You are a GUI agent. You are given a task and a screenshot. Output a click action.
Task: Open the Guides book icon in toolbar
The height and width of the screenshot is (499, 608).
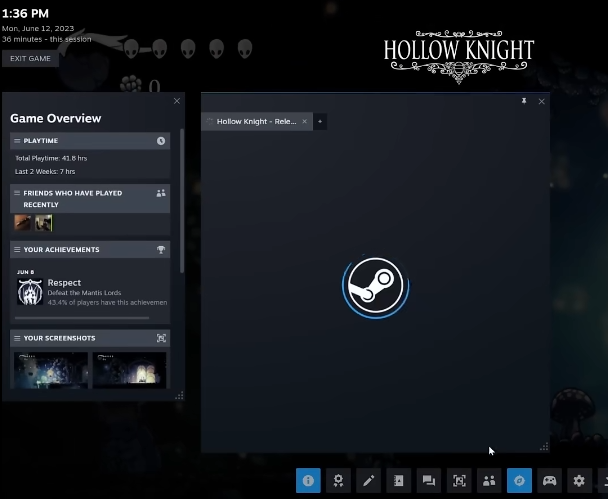pos(399,480)
